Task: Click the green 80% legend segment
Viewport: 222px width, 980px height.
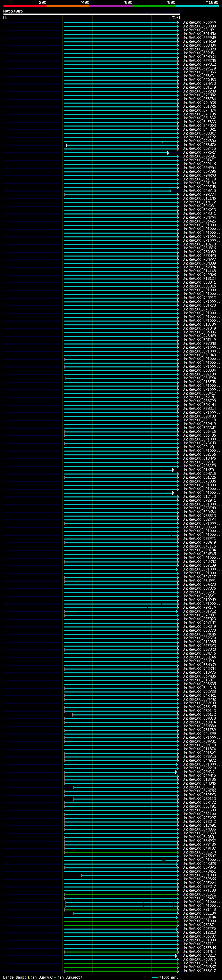Action: click(154, 6)
